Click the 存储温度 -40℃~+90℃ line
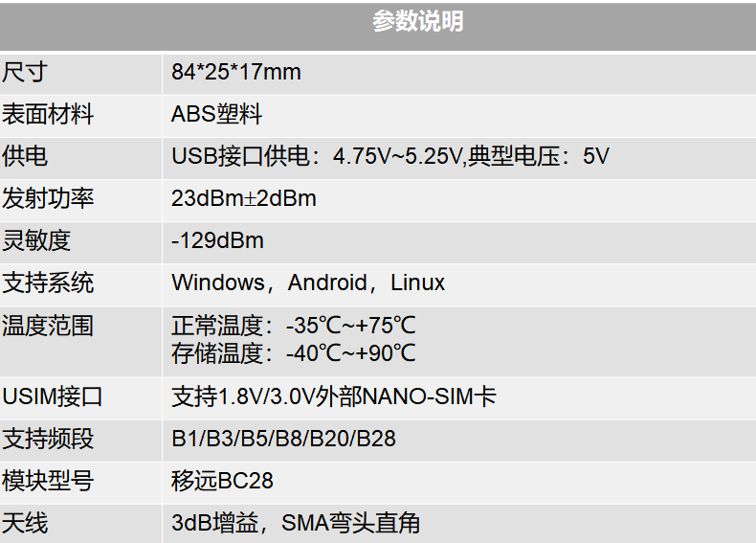Viewport: 756px width, 543px height. coord(293,353)
